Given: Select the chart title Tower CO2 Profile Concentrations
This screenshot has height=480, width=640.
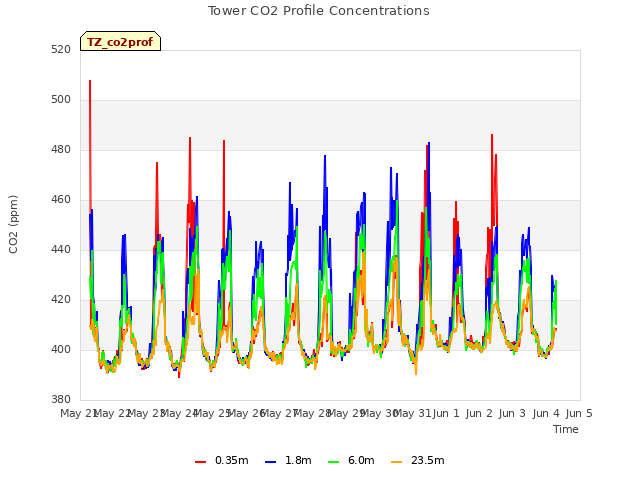Looking at the screenshot, I should tap(319, 11).
